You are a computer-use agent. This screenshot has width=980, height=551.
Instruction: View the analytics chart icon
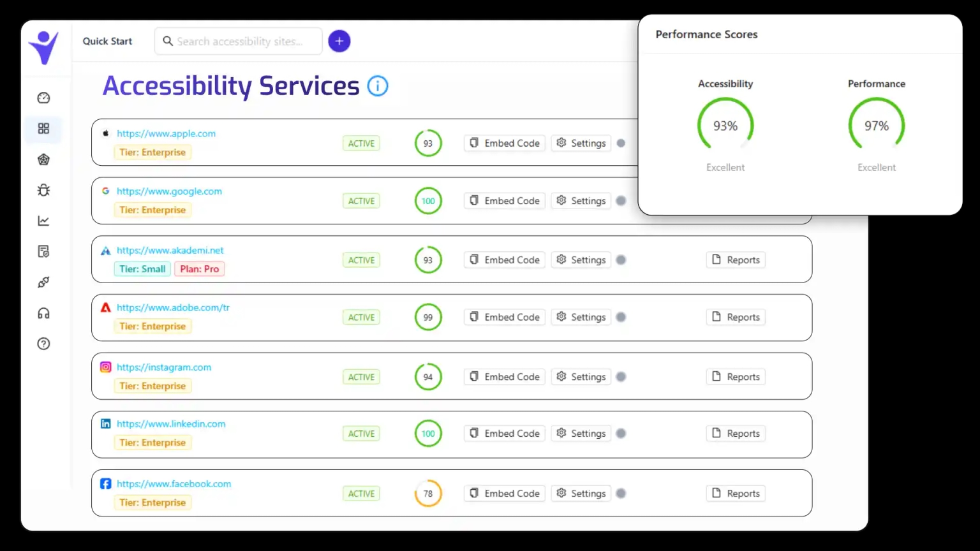coord(43,220)
